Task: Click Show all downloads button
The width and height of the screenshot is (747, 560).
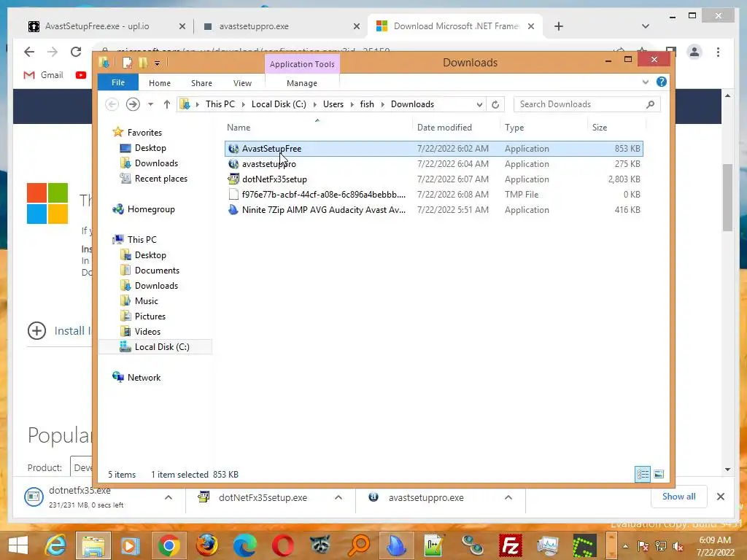Action: [x=678, y=497]
